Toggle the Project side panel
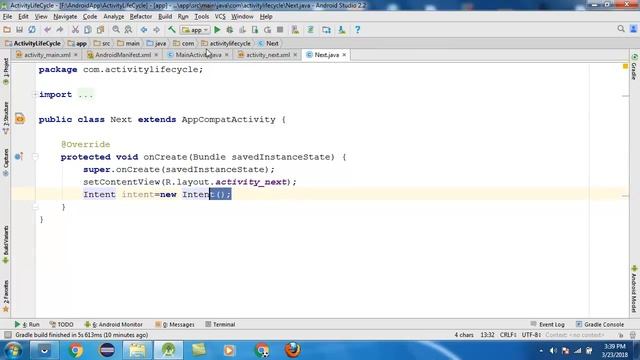This screenshot has width=640, height=360. pos(6,72)
